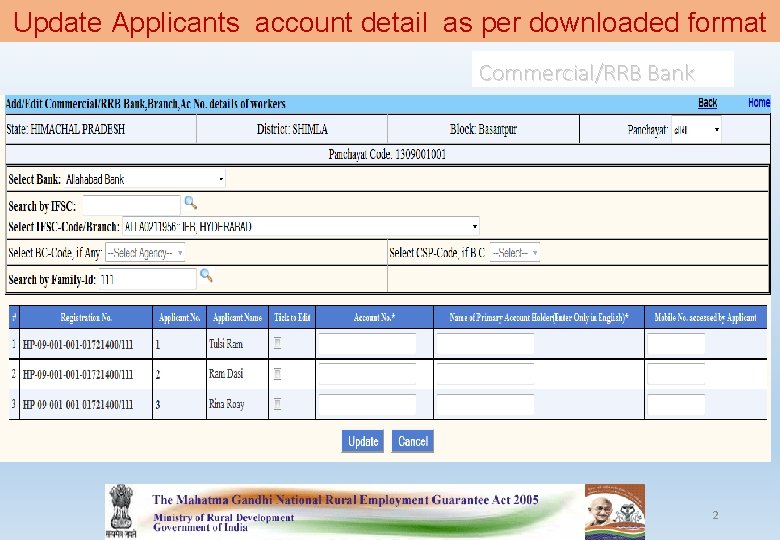Viewport: 780px width, 540px height.
Task: Click the Update button
Action: [x=363, y=442]
